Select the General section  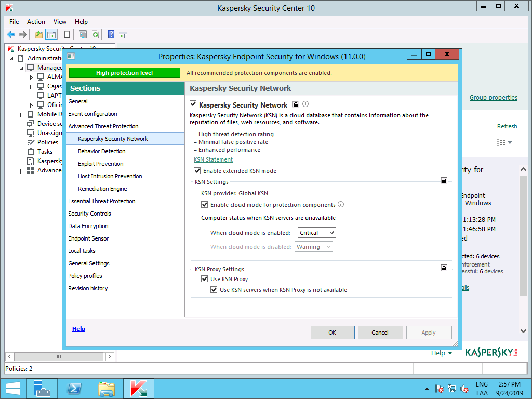pyautogui.click(x=125, y=101)
